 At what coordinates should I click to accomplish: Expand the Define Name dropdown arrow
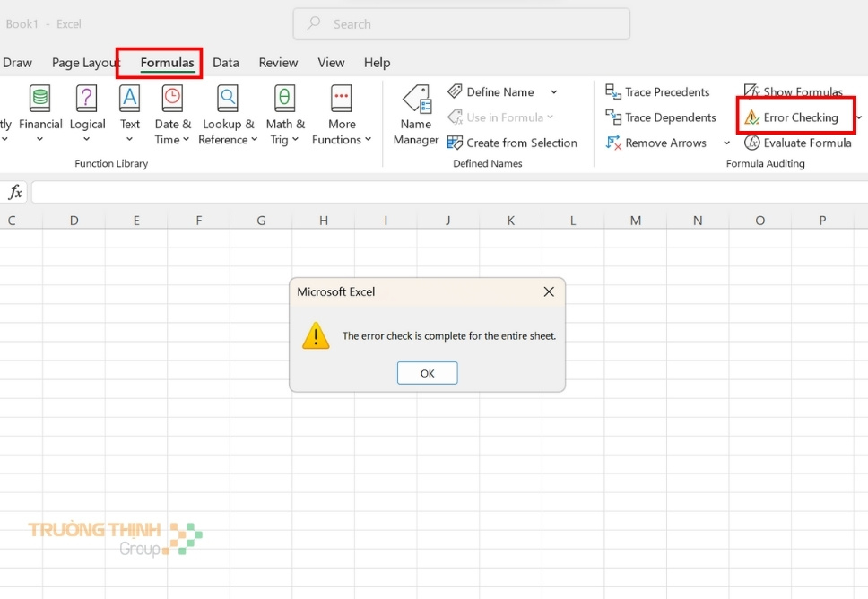[554, 92]
